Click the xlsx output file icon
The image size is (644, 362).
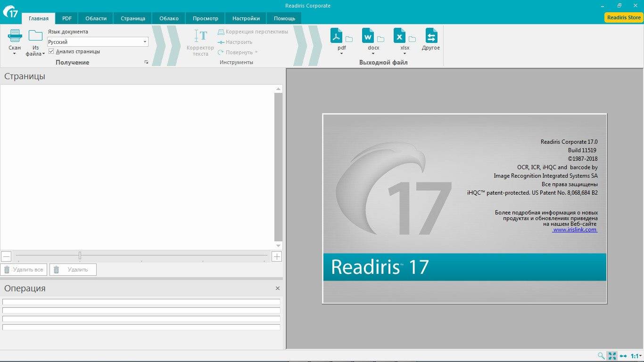400,36
